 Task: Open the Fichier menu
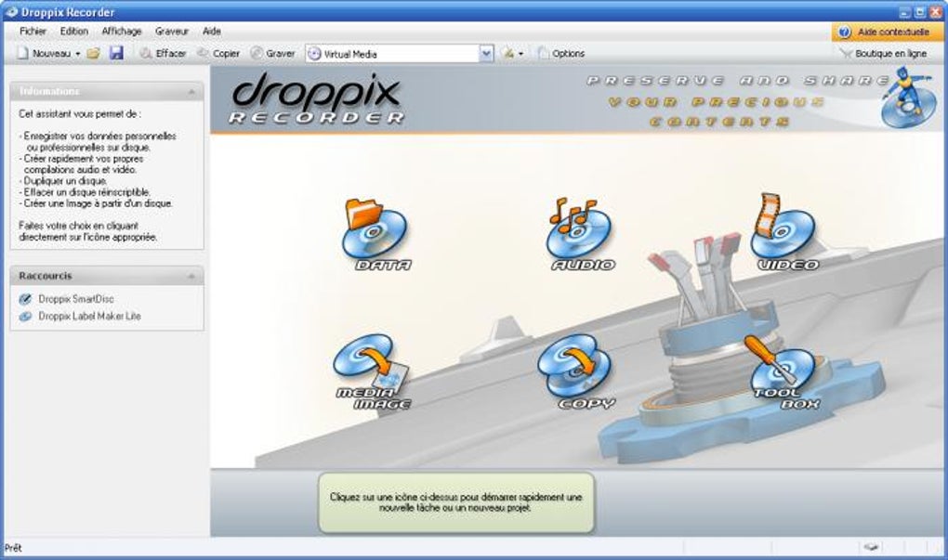33,32
